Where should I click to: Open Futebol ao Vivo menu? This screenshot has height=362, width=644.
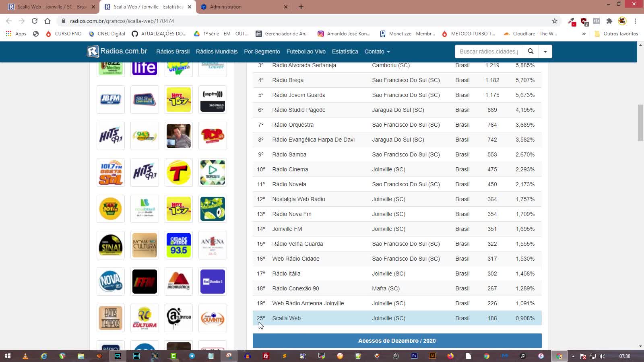click(306, 51)
